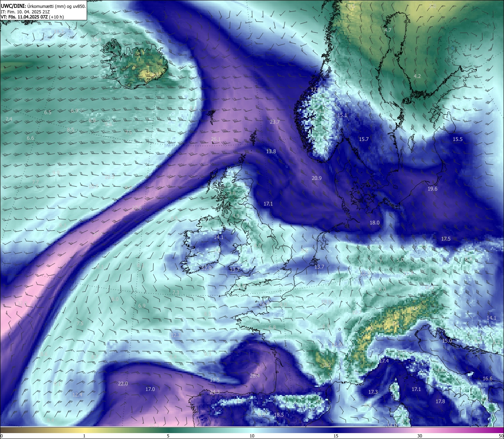
Task: Click the 17.8 value over the Tyrrhenian Sea
Action: [440, 402]
